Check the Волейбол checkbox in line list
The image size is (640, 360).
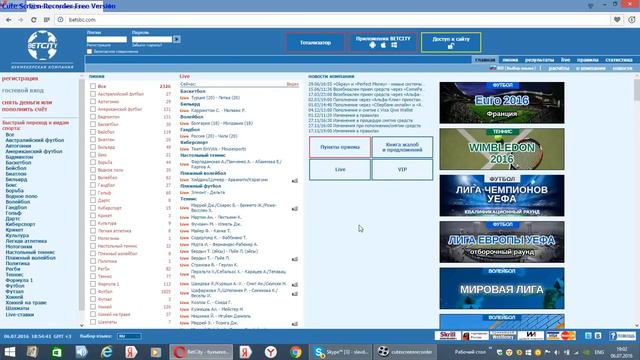93,178
